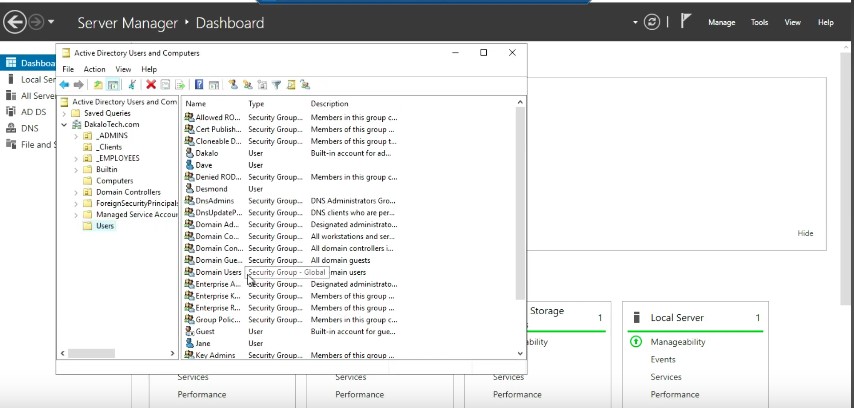Click the Dave user account icon
854x408 pixels.
(189, 165)
